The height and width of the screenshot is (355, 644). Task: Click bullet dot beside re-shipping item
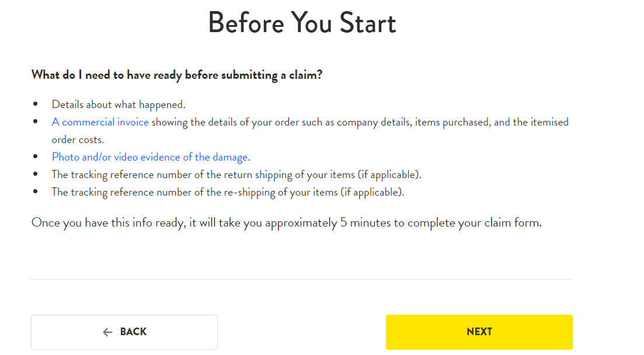tap(35, 192)
